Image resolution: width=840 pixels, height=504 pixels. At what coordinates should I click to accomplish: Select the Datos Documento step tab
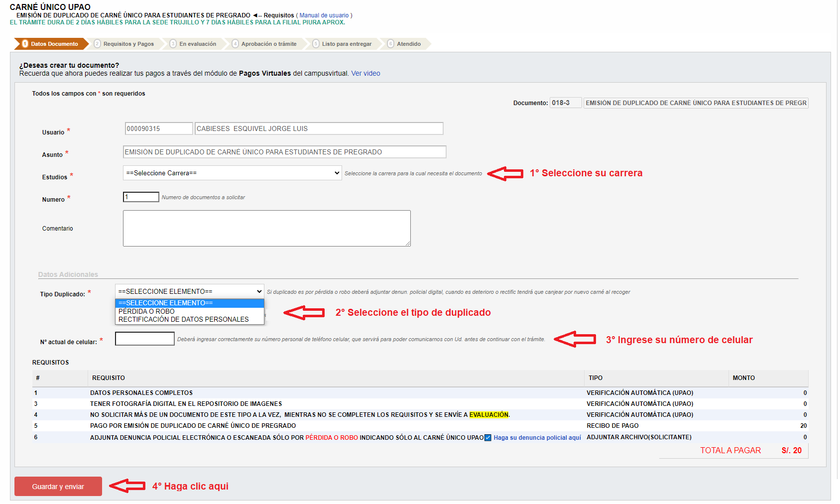point(51,44)
